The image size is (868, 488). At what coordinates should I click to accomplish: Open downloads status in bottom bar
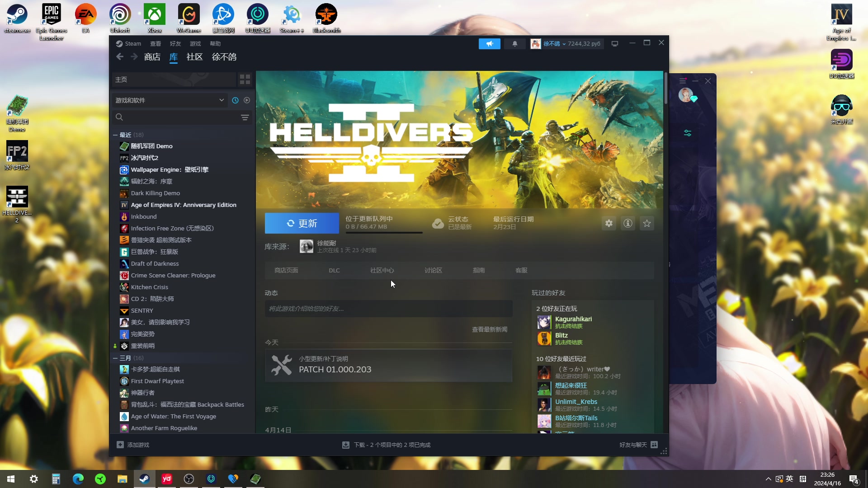(x=387, y=445)
